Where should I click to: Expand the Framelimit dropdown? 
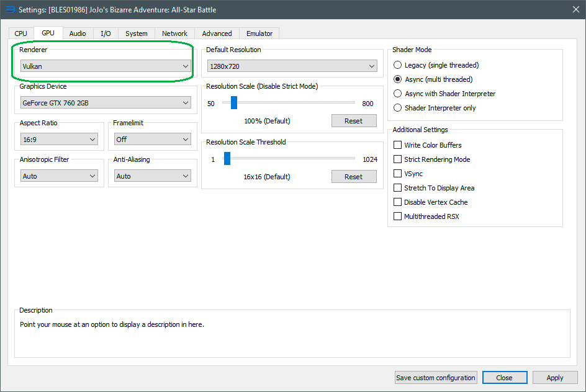click(153, 140)
